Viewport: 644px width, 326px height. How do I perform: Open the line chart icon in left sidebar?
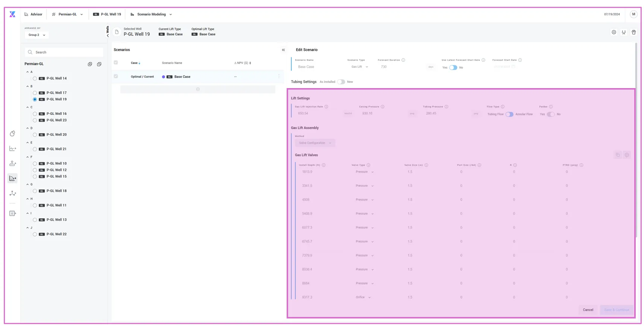point(12,149)
